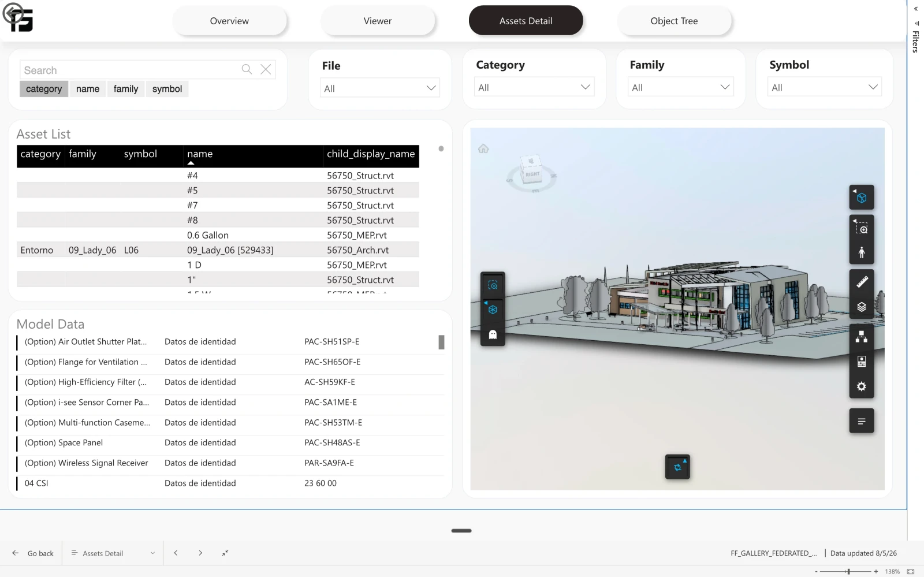Click the ghost icon on left viewer toolbar

(x=493, y=334)
